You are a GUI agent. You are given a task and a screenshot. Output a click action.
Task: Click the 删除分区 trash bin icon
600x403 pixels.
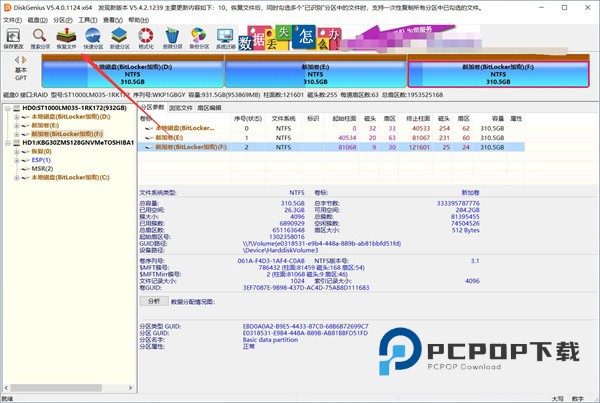(172, 36)
